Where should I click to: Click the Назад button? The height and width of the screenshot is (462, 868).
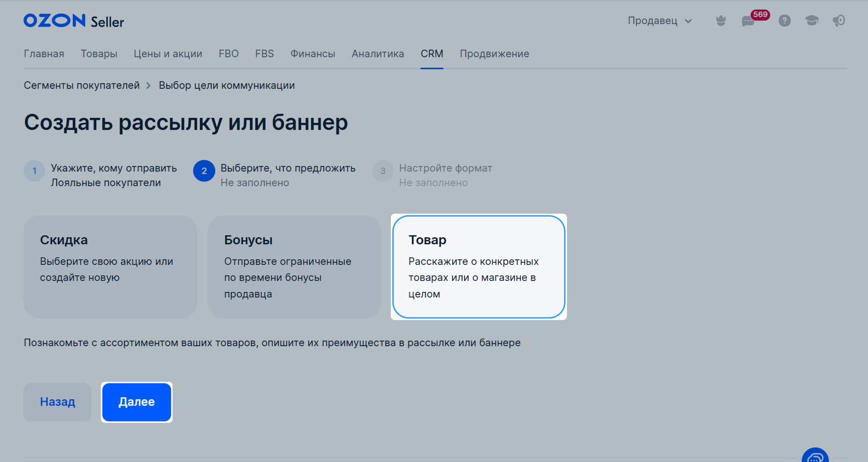[57, 402]
